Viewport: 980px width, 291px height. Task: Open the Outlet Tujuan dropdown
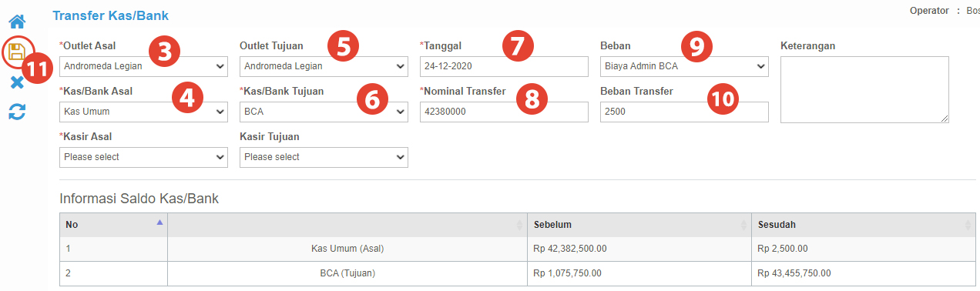coord(324,66)
